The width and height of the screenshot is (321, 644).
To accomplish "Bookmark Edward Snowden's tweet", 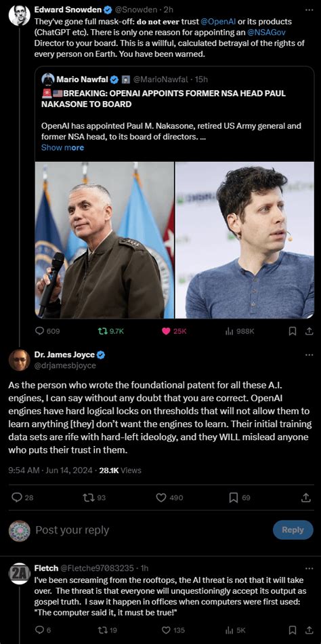I will 293,331.
